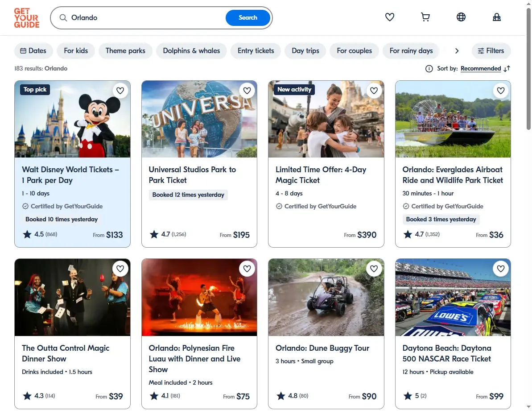Click the Universal globe thumbnail image

(x=199, y=119)
